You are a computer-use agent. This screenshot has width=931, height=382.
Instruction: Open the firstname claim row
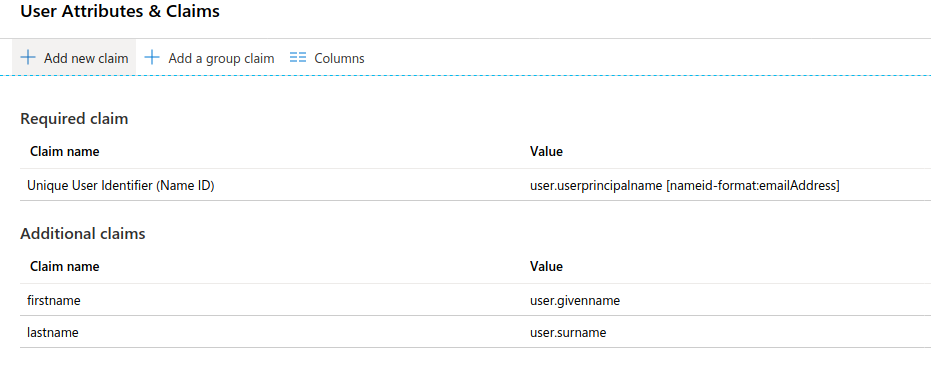pyautogui.click(x=475, y=301)
